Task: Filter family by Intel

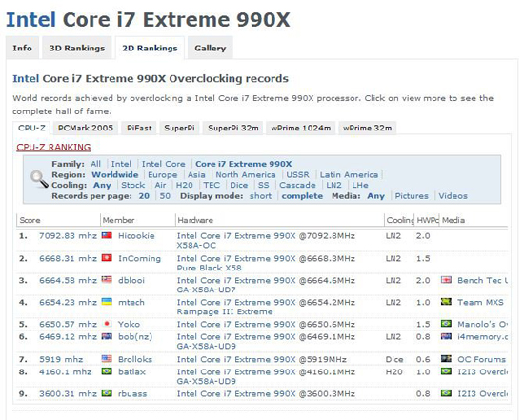Action: pyautogui.click(x=121, y=164)
